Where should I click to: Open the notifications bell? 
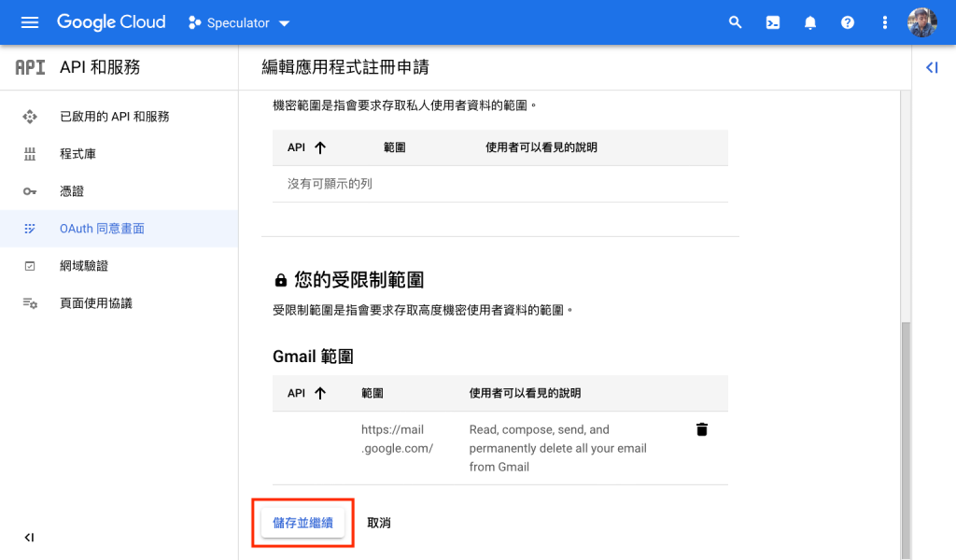(x=809, y=23)
